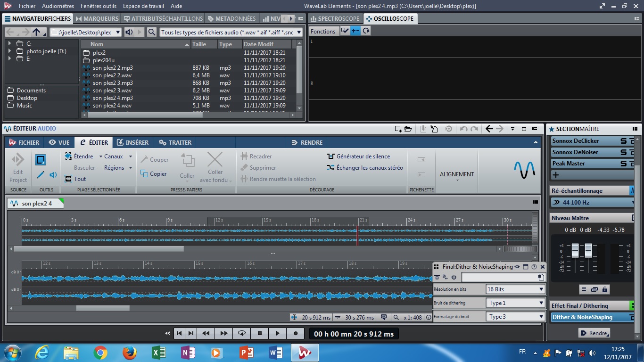
Task: Click the Rendre button in Section Maître
Action: click(x=594, y=333)
